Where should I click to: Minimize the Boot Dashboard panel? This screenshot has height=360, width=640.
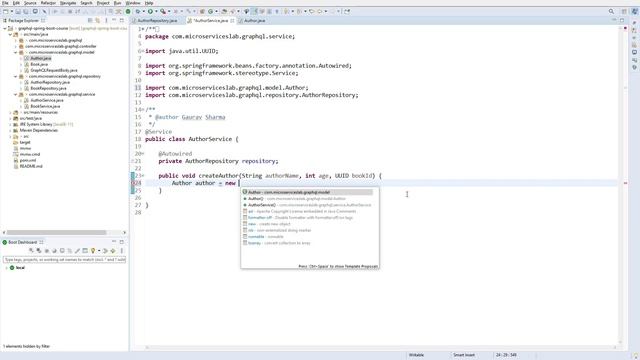click(114, 242)
